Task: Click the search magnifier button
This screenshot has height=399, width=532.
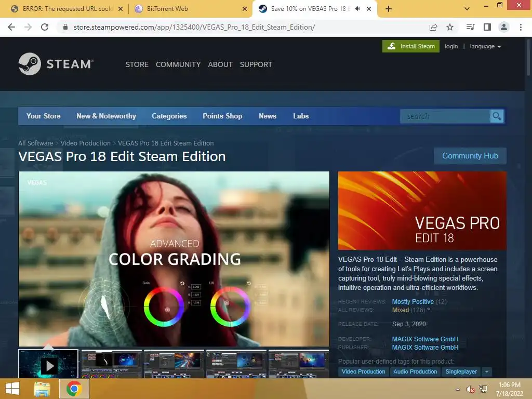Action: (497, 116)
